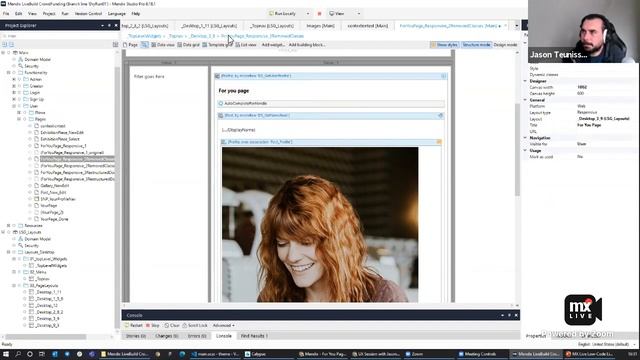Expand the Login folder
The image size is (640, 360).
[x=14, y=93]
